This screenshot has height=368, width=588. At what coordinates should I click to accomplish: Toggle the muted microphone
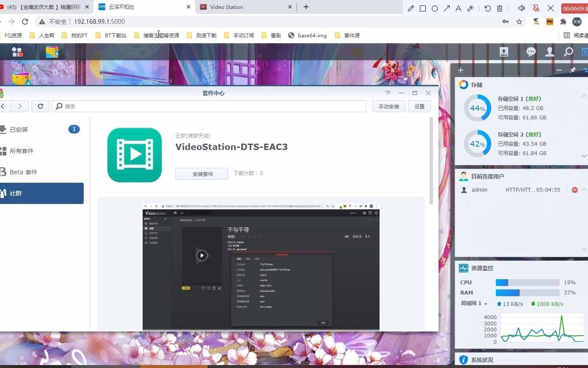pos(536,8)
